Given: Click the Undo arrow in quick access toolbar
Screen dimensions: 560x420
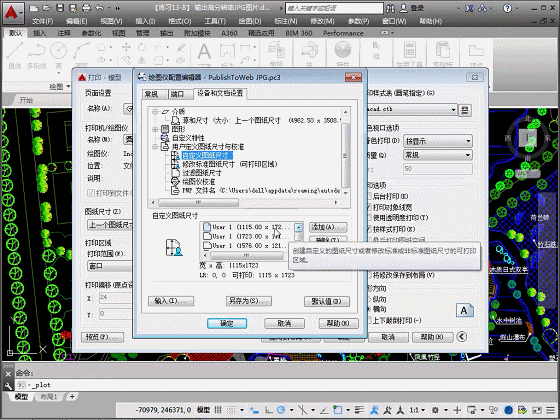Looking at the screenshot, I should point(100,8).
